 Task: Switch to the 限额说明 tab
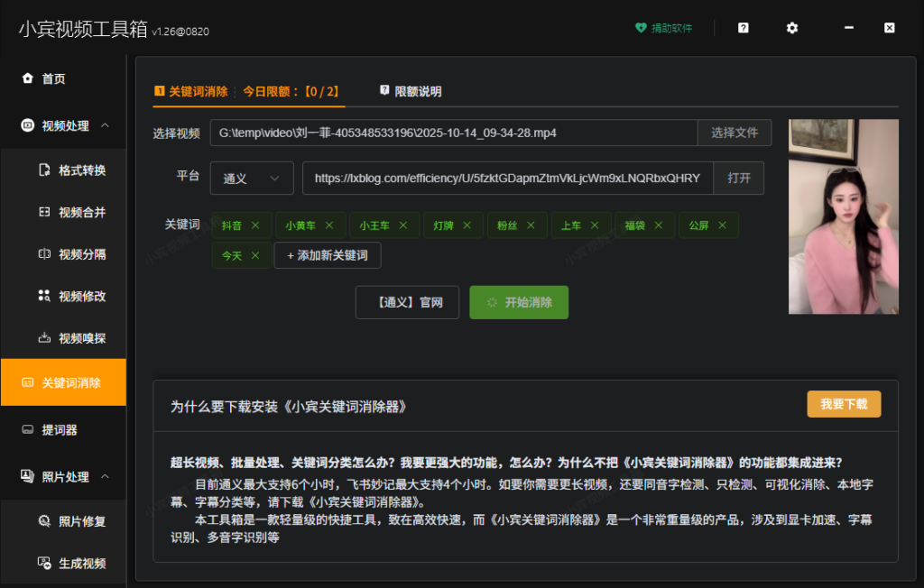pos(411,91)
